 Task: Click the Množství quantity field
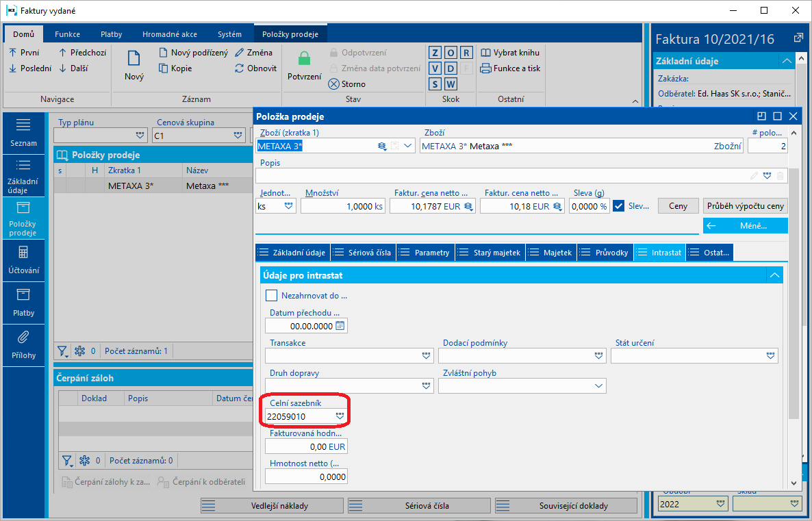tap(342, 206)
